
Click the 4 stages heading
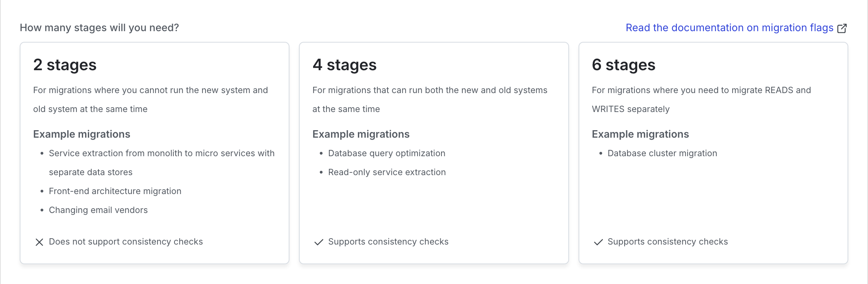tap(344, 64)
